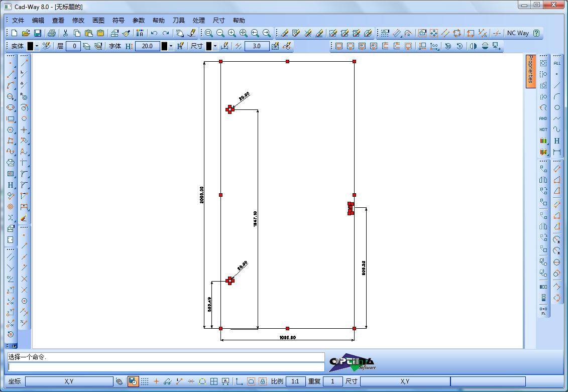Click the NC Way button
The image size is (568, 392).
click(518, 33)
